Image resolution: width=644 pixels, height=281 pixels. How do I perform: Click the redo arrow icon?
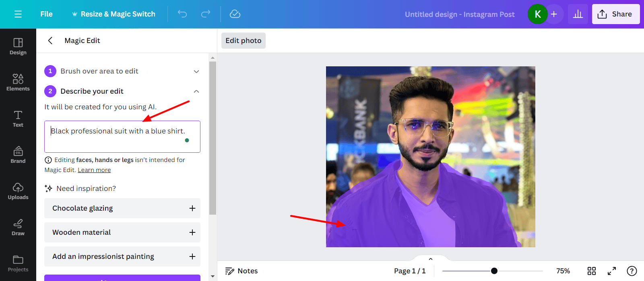tap(206, 14)
